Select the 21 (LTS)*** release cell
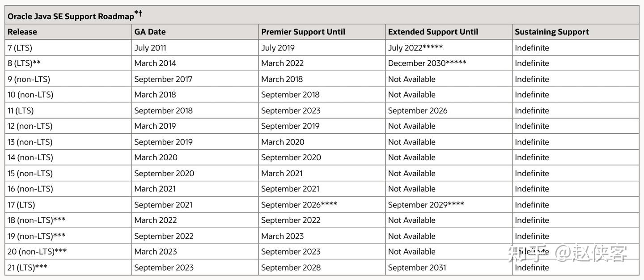 click(27, 267)
